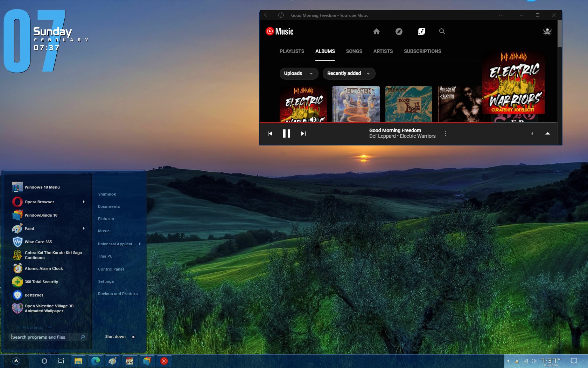
Task: Open song options three-dot menu in player
Action: click(445, 134)
